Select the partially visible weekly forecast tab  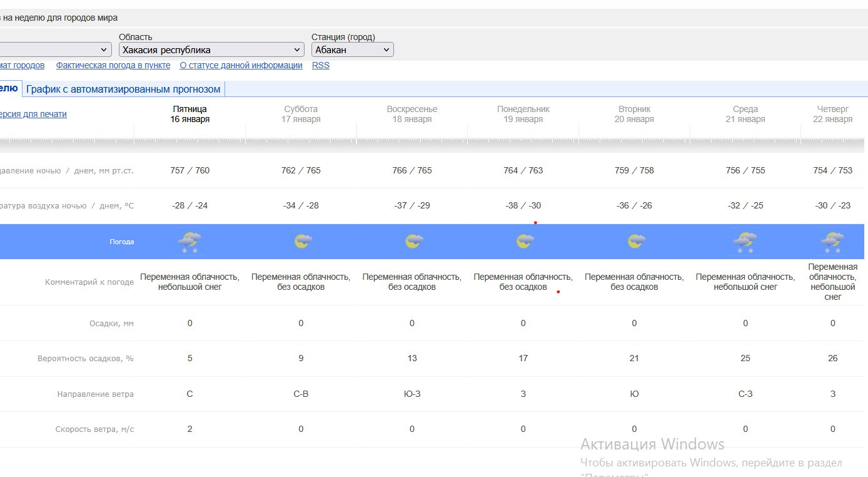point(9,89)
